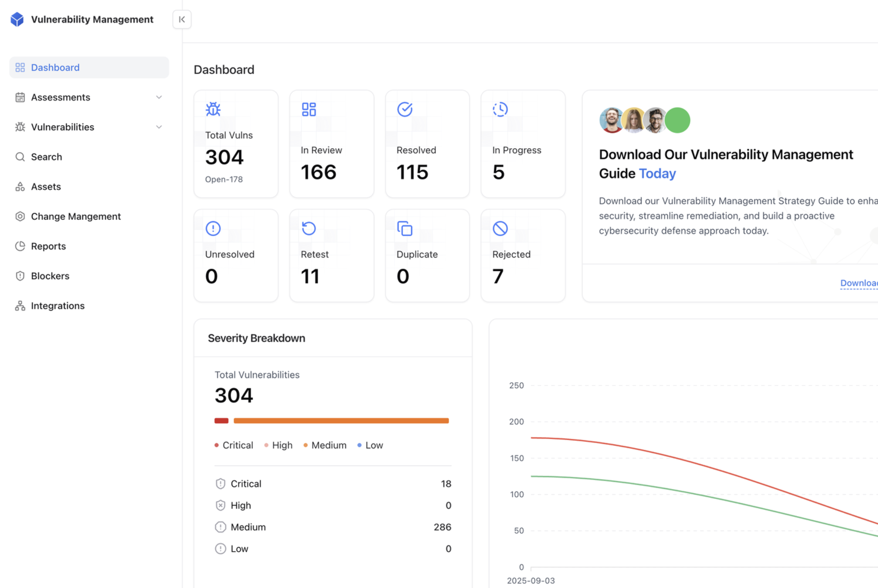878x588 pixels.
Task: Select the In Progress count 5
Action: click(499, 172)
